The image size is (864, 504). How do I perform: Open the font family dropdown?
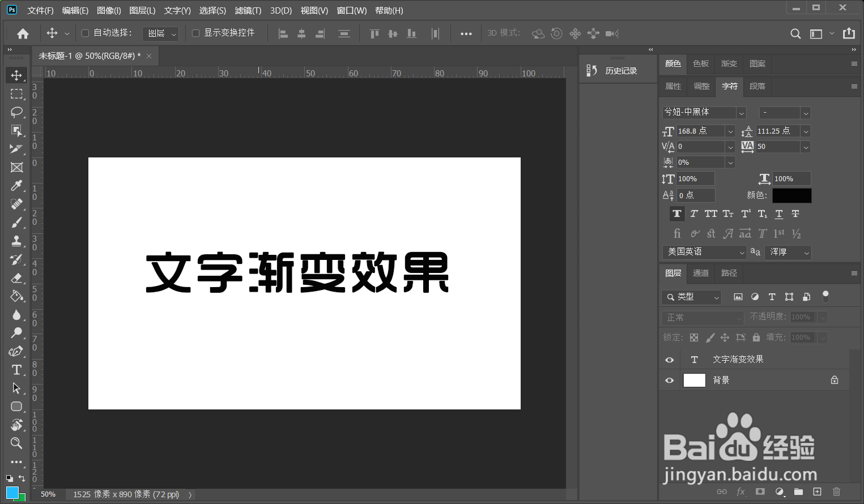[x=741, y=113]
